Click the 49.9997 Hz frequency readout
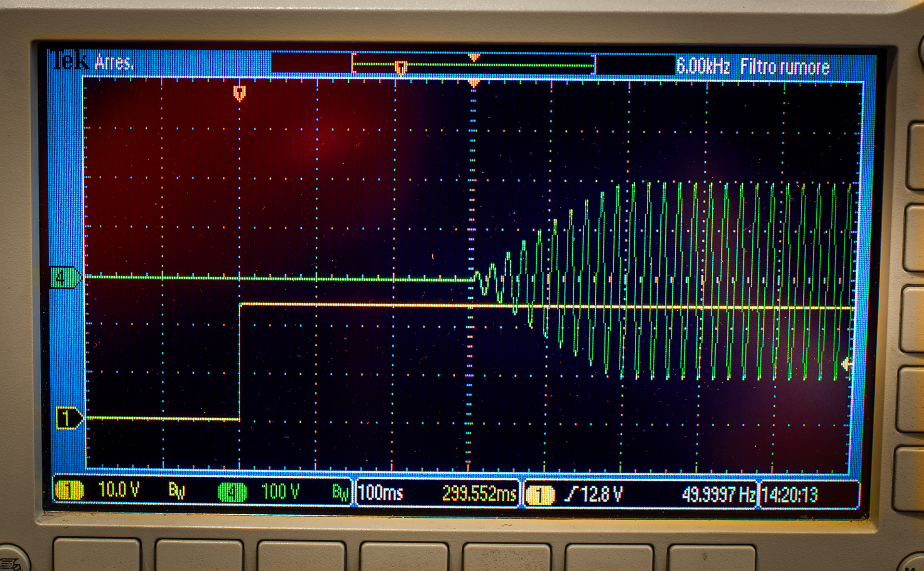The width and height of the screenshot is (924, 571). pos(718,495)
